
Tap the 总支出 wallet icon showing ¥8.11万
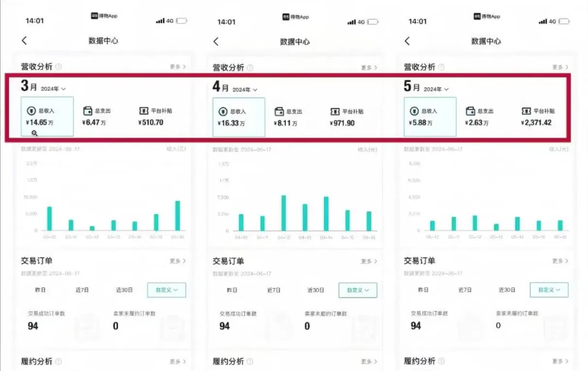(x=279, y=111)
